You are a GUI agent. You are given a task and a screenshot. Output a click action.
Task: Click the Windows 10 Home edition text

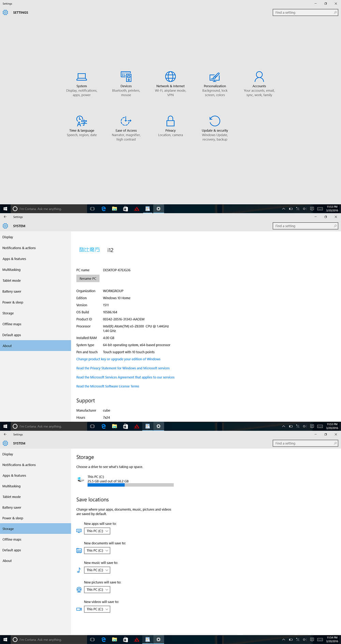coord(117,298)
